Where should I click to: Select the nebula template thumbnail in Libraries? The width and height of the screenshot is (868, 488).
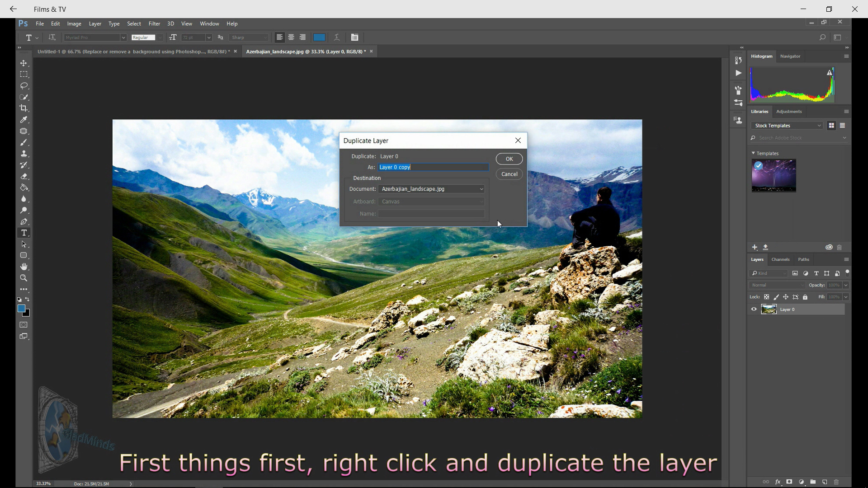point(774,176)
